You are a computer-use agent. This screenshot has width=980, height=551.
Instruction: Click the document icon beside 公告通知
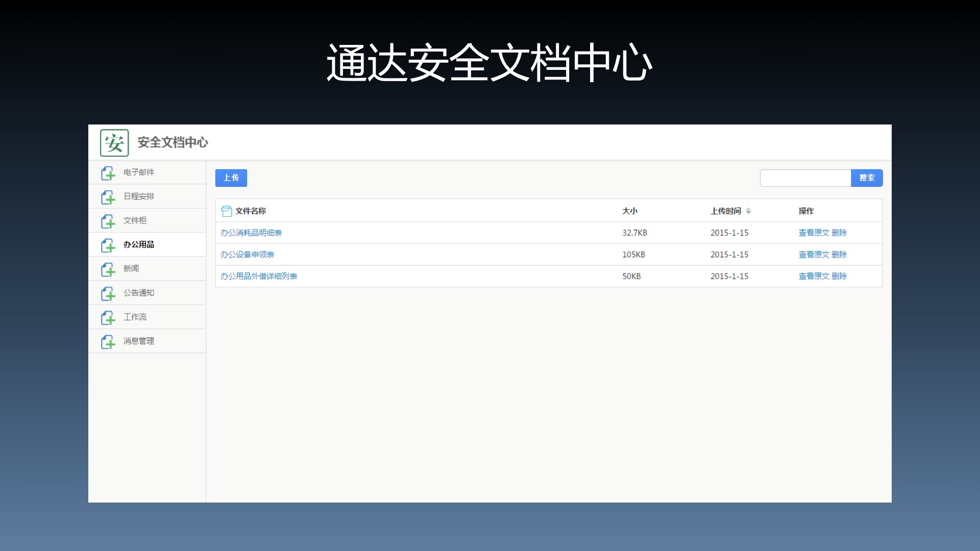[108, 293]
